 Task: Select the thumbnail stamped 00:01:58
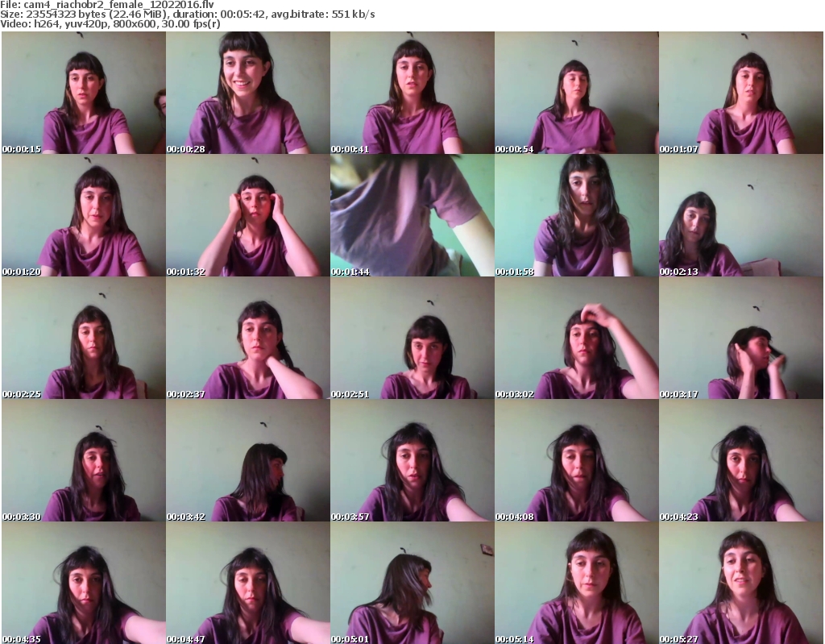pyautogui.click(x=576, y=215)
